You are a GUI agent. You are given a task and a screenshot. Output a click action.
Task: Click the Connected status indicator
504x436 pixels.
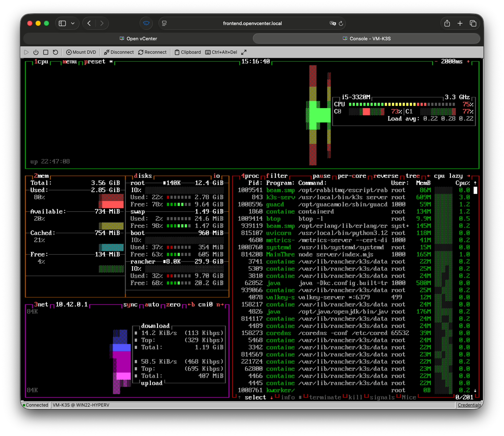[36, 405]
